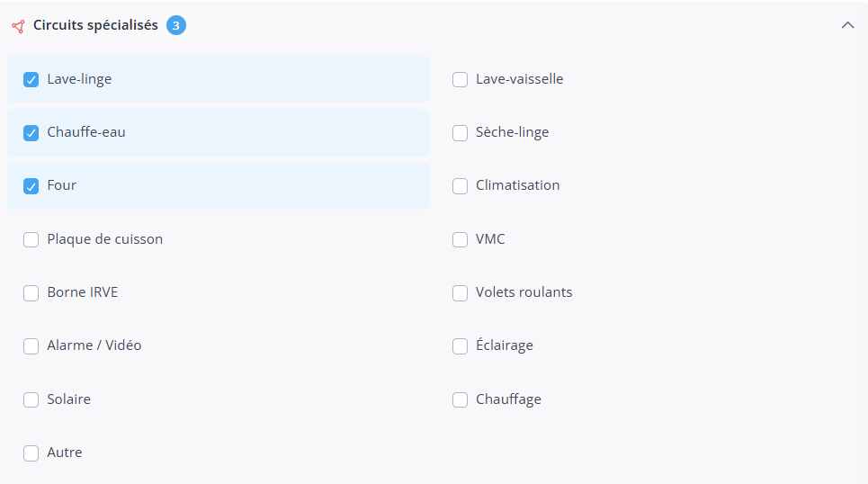Tick the Autre checkbox
The image size is (868, 484).
click(x=31, y=453)
